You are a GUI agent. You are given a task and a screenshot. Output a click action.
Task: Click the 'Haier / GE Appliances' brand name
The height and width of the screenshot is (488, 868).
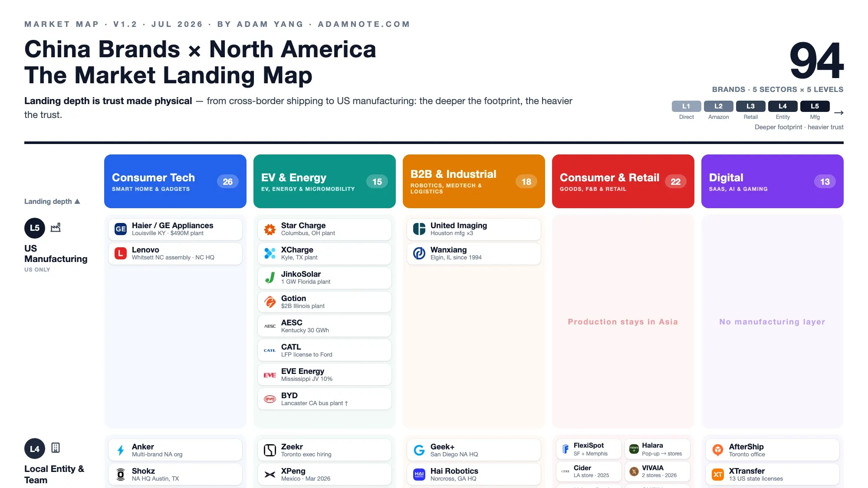[173, 226]
